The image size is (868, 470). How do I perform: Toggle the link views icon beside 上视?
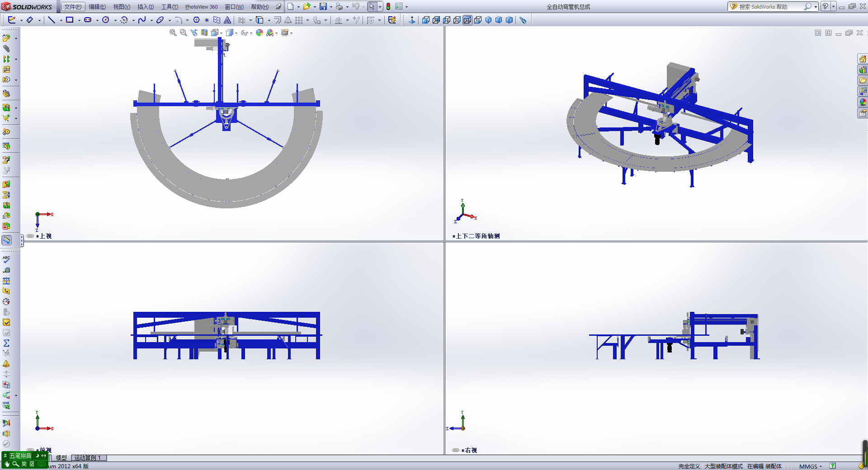pyautogui.click(x=30, y=236)
